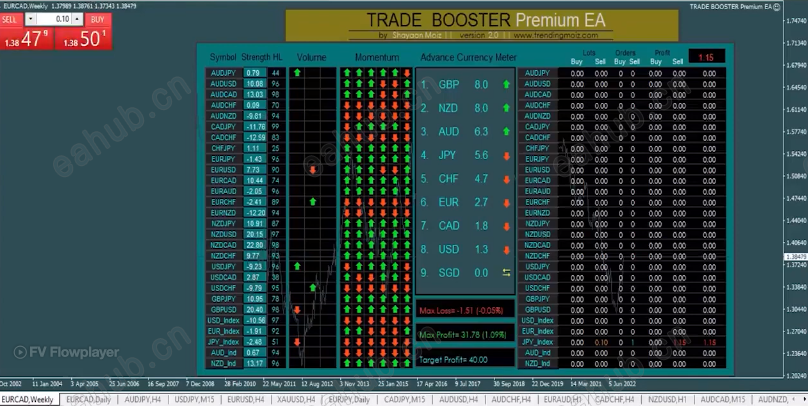Click the NZDCAD strength value 22.80
Viewport: 808px width, 406px height.
255,245
